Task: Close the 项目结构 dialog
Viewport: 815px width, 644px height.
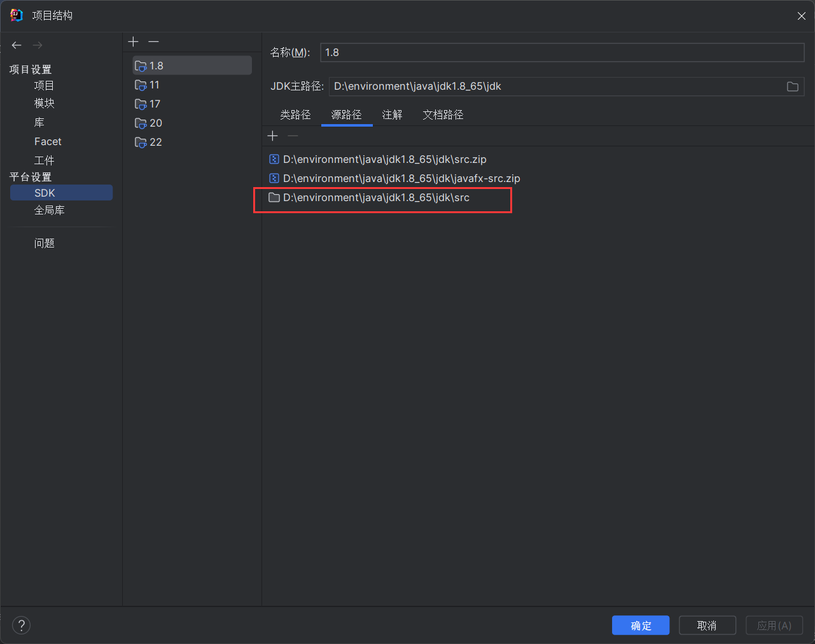Action: (x=801, y=16)
